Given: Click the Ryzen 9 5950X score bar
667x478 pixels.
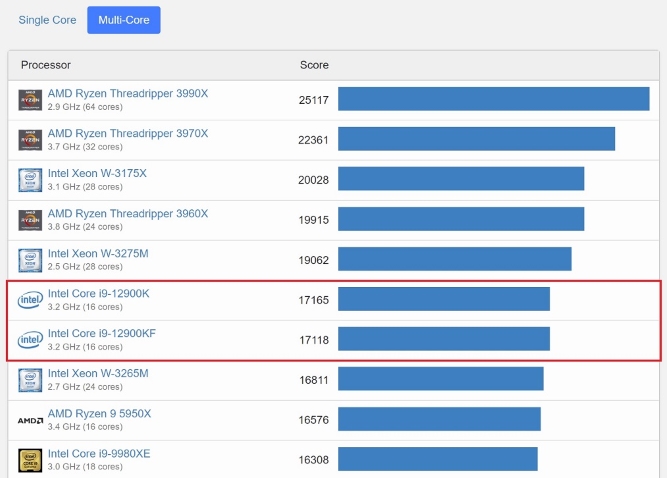Looking at the screenshot, I should (x=439, y=419).
